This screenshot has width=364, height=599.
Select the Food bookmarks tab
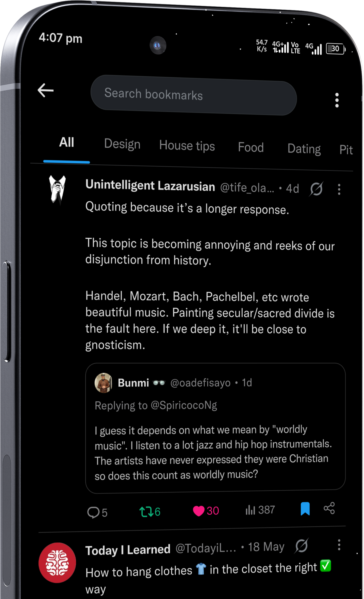pos(251,147)
